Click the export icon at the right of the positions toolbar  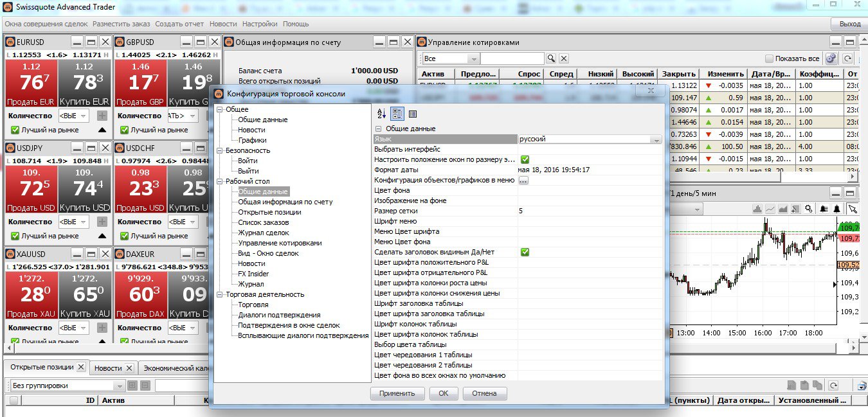tap(862, 386)
